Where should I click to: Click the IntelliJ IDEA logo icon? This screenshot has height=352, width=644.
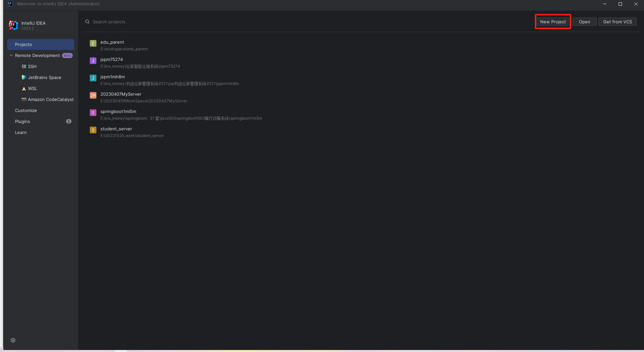coord(13,25)
